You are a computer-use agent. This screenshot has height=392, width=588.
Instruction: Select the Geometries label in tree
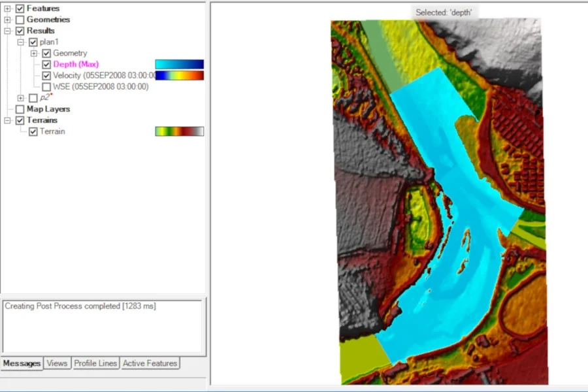pyautogui.click(x=48, y=20)
